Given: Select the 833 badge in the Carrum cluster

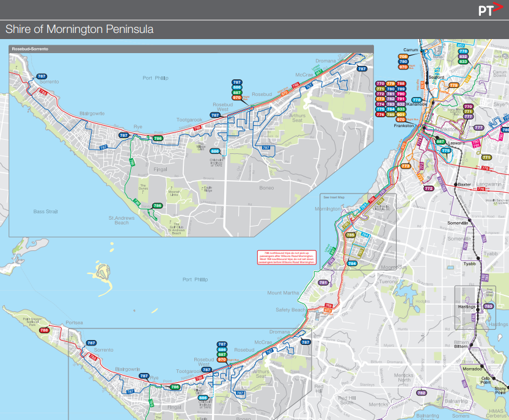Looking at the screenshot, I should (x=463, y=62).
